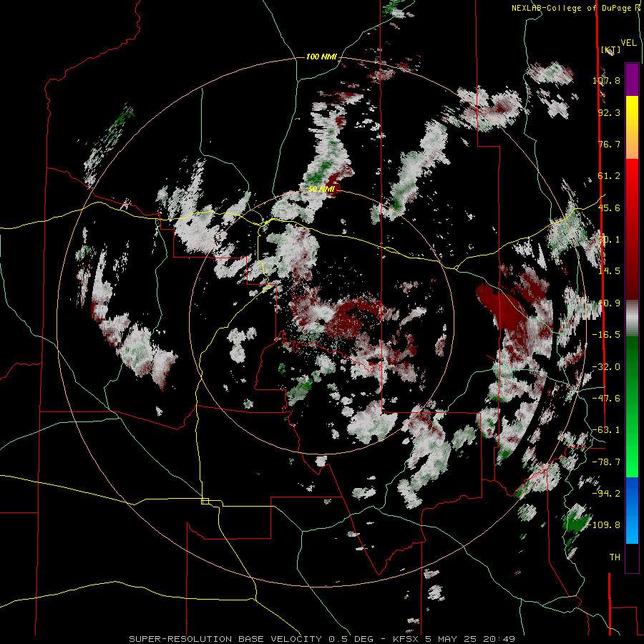Image resolution: width=644 pixels, height=644 pixels.
Task: Click the -47.6 velocity scale value
Action: pyautogui.click(x=606, y=399)
